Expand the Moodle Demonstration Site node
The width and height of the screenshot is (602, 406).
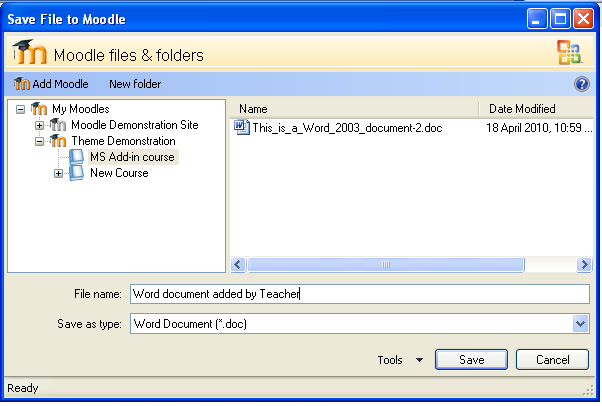(39, 125)
